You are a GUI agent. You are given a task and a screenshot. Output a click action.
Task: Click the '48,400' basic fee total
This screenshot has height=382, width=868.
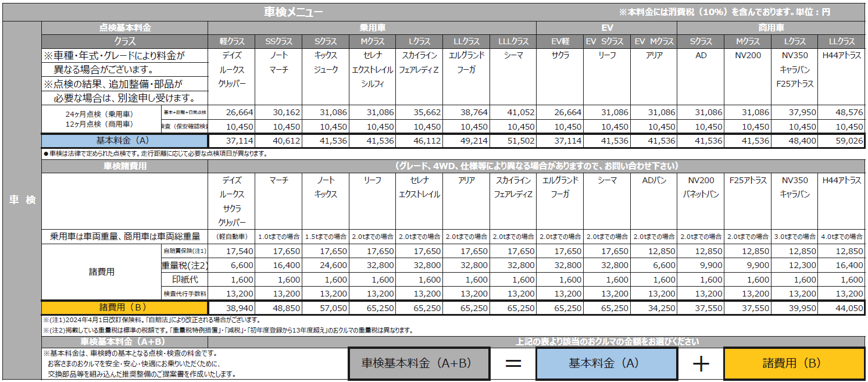802,141
